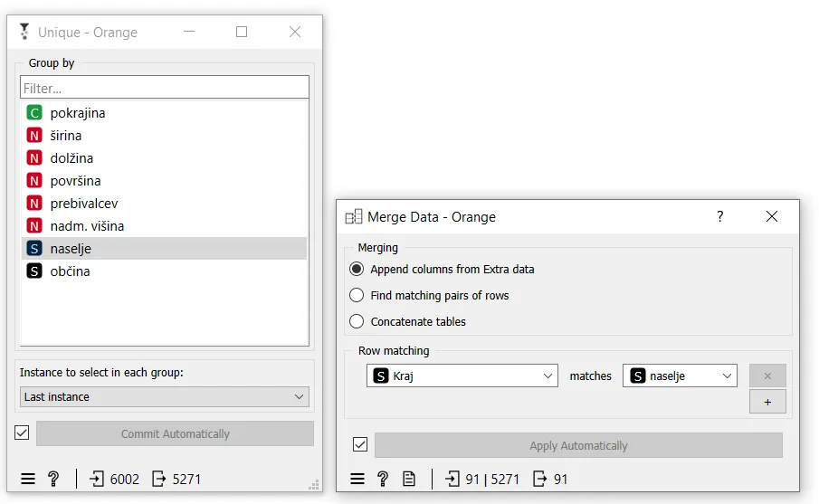Open the report document icon in Merge Data

pos(409,479)
